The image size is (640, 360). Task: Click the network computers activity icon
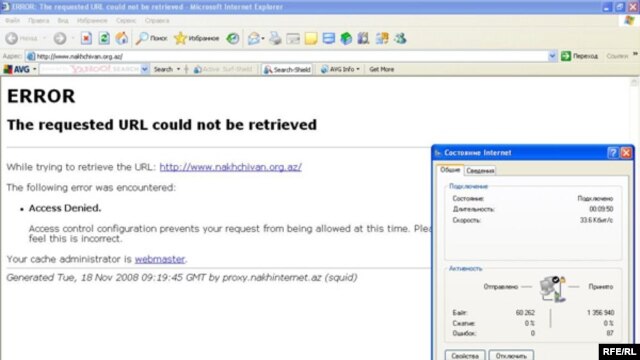pos(552,288)
